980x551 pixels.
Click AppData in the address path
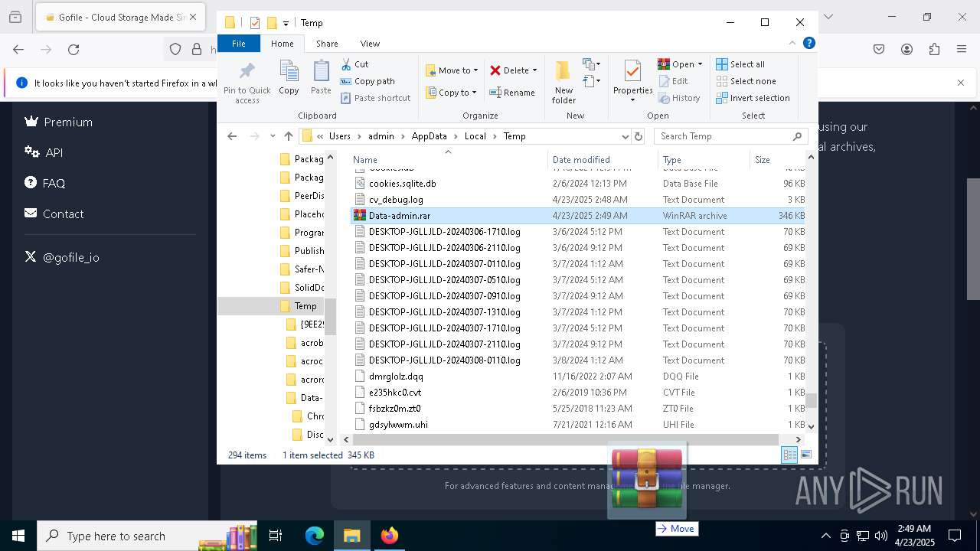click(429, 136)
